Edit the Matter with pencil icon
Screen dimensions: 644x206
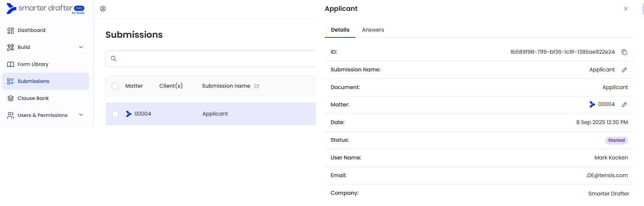point(624,104)
